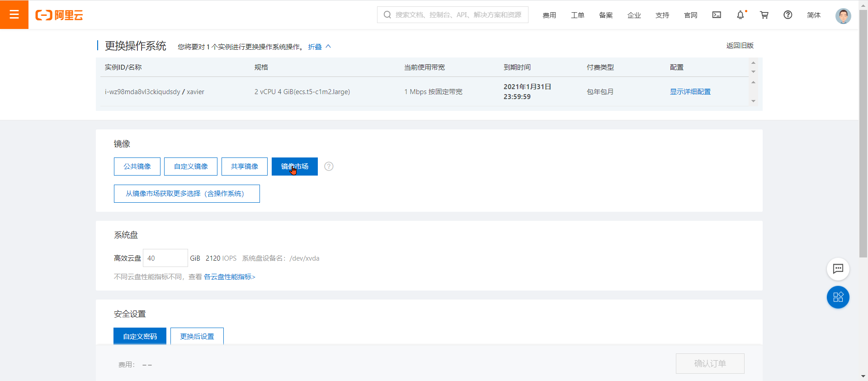
Task: Click the page vertical scrollbar
Action: tap(863, 133)
